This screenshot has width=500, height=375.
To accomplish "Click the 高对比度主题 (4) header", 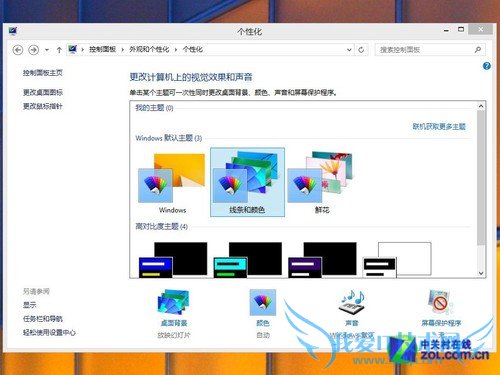I will (x=161, y=227).
